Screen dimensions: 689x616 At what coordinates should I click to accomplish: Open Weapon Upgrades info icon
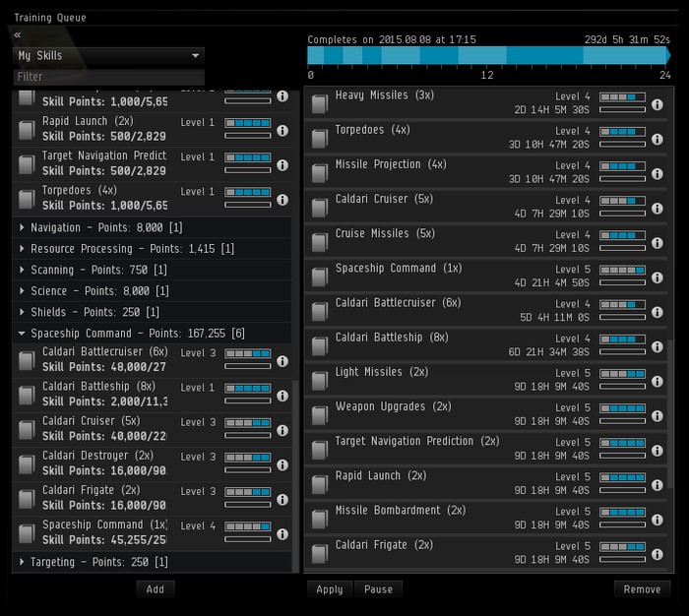pyautogui.click(x=657, y=416)
